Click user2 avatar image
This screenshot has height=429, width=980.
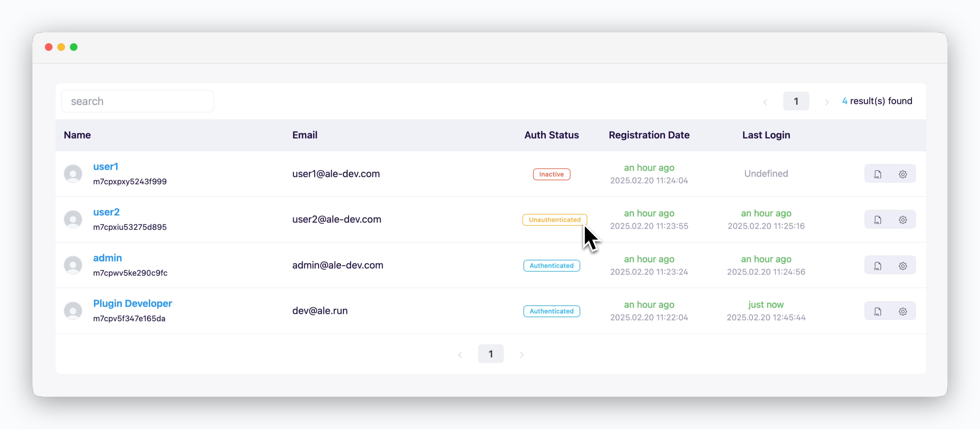[x=73, y=219]
